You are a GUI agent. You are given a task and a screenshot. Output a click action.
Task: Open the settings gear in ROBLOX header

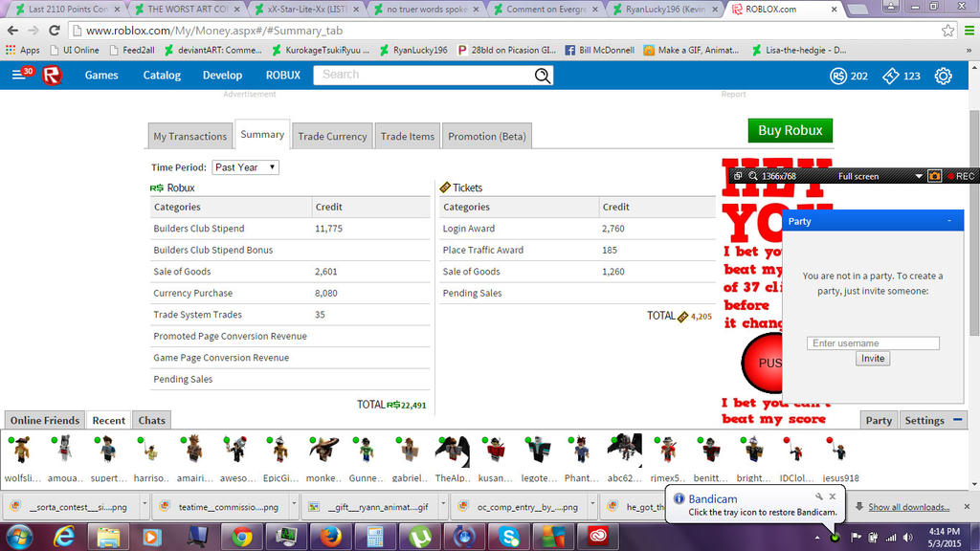[x=943, y=76]
